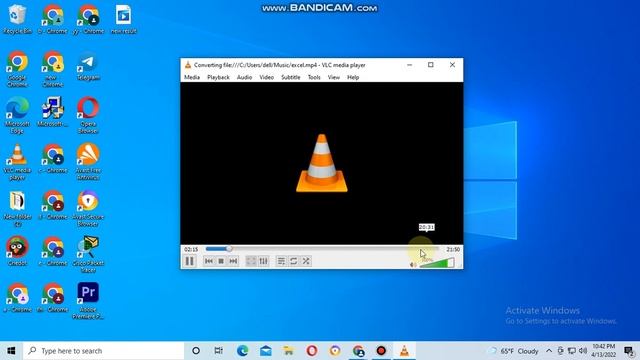The height and width of the screenshot is (360, 640).
Task: Click the total time label in VLC
Action: point(453,249)
